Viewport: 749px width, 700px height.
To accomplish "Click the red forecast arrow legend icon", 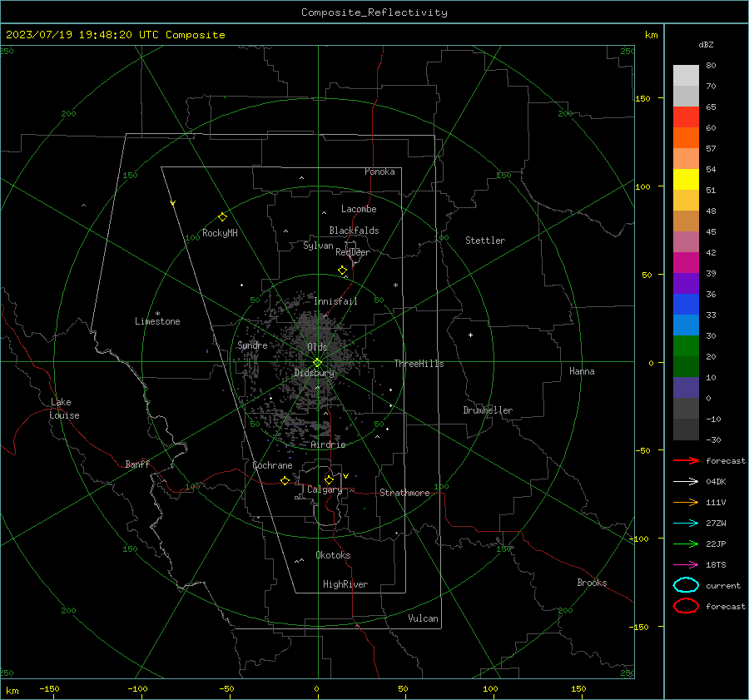I will [x=686, y=460].
